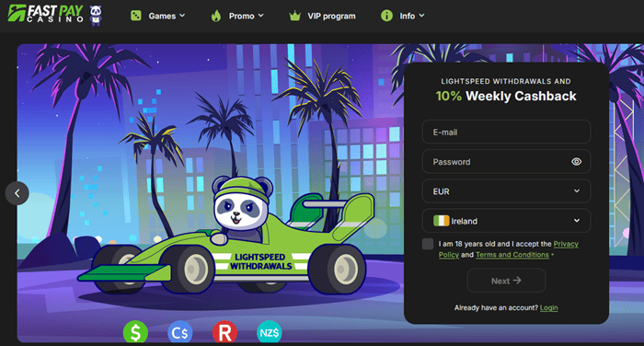Select the green dollar currency icon
This screenshot has width=644, height=346.
(x=135, y=332)
